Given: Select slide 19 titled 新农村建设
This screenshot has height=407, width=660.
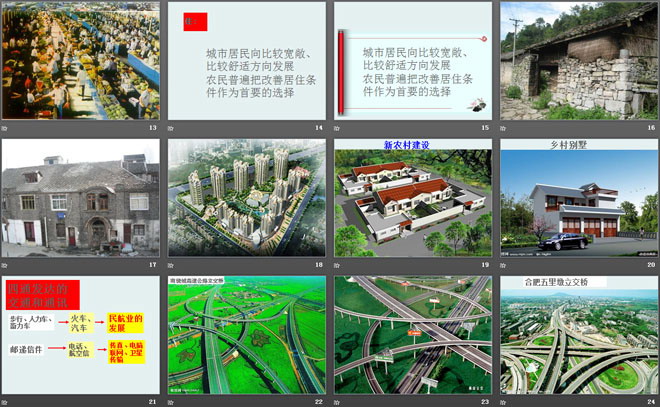Looking at the screenshot, I should pyautogui.click(x=413, y=198).
